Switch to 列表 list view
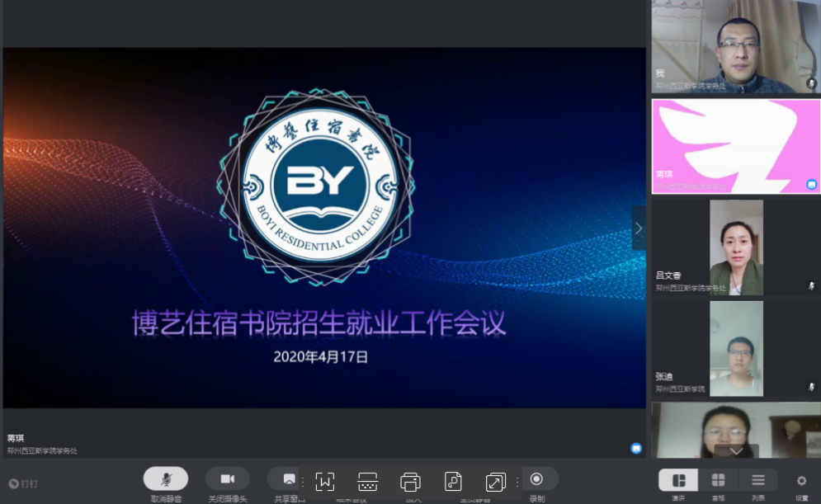Screen dimensions: 821x504 [757, 481]
